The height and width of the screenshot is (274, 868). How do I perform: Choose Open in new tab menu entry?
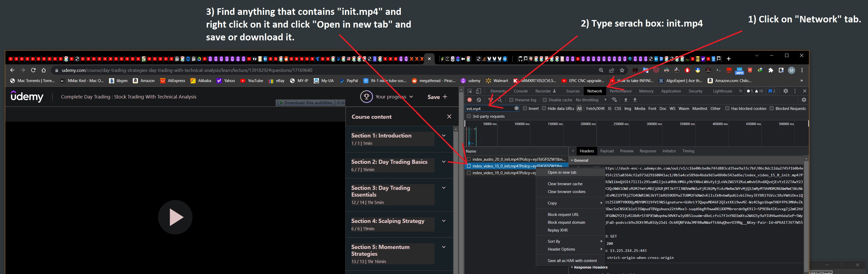562,172
